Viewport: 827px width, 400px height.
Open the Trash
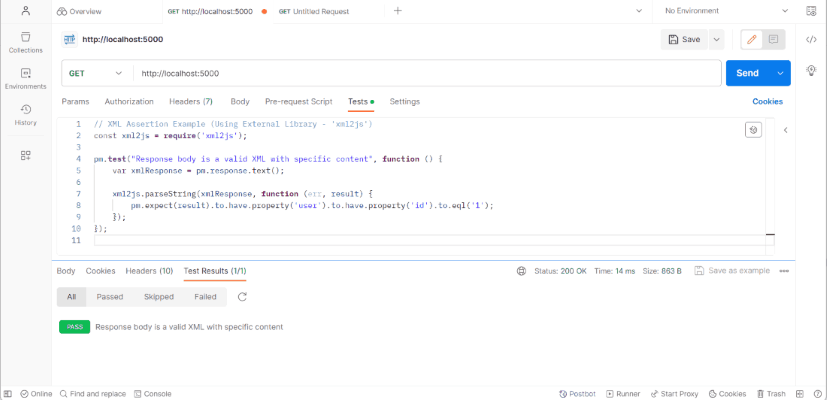click(x=771, y=394)
